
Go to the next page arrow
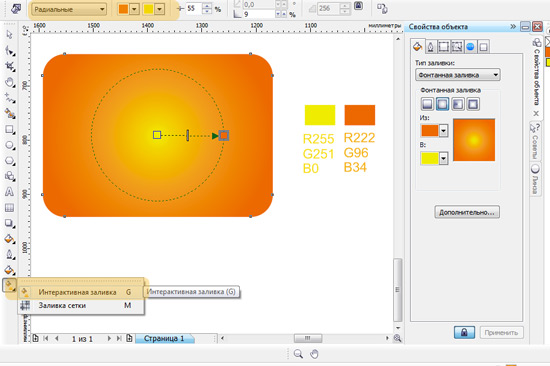(109, 338)
